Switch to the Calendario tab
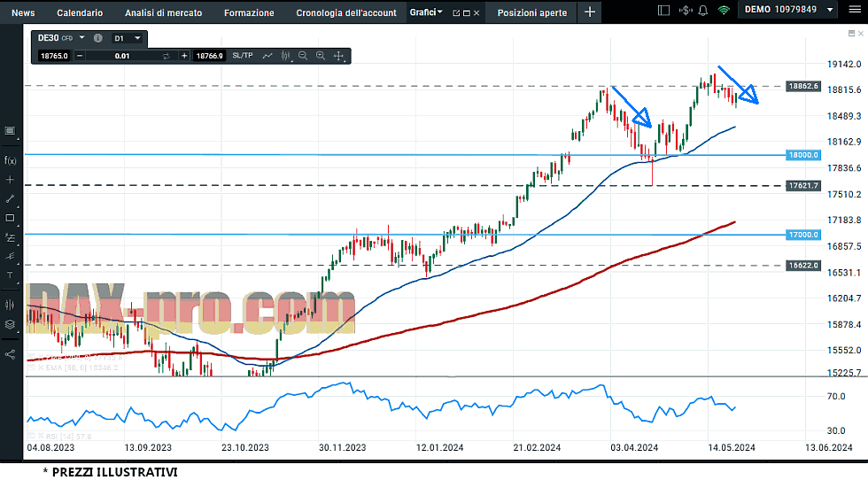Screen dimensions: 868x480 click(x=80, y=12)
